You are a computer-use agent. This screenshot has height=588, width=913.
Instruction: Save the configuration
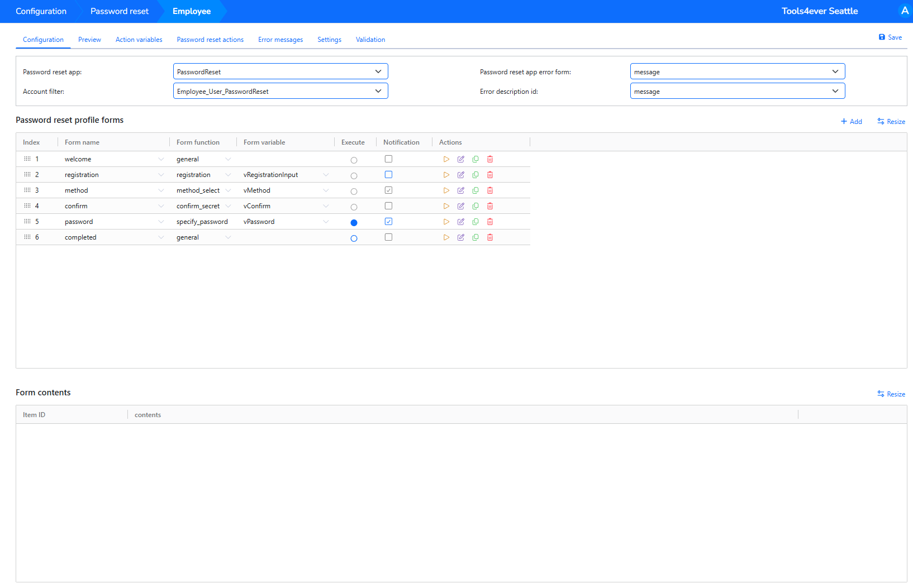[x=890, y=37]
